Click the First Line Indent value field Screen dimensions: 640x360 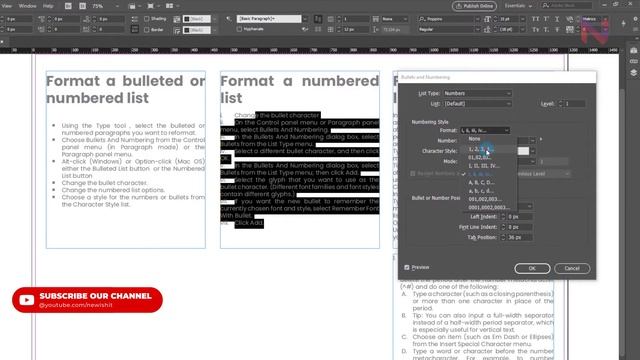pyautogui.click(x=520, y=227)
